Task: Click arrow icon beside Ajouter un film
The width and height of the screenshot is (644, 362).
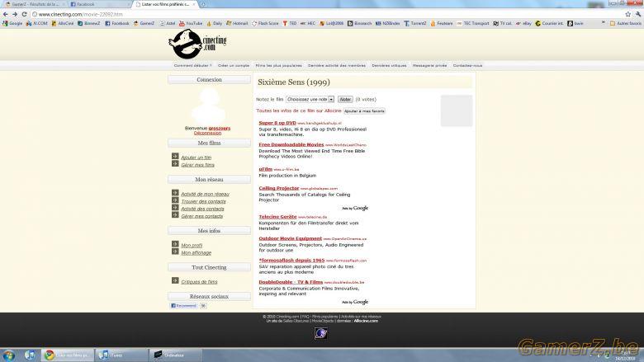Action: [175, 156]
